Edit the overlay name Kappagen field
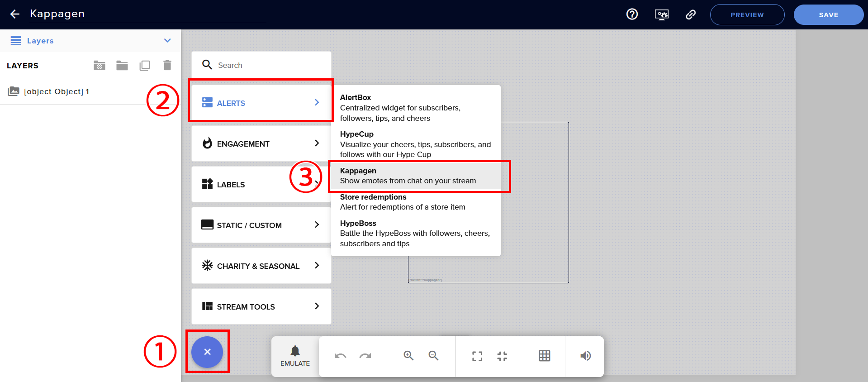 tap(148, 14)
